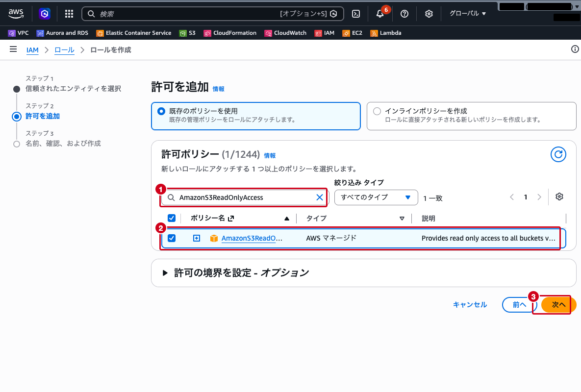Click the policy box icon of AmazonS3ReadOnlyAccess
This screenshot has width=581, height=392.
[214, 238]
